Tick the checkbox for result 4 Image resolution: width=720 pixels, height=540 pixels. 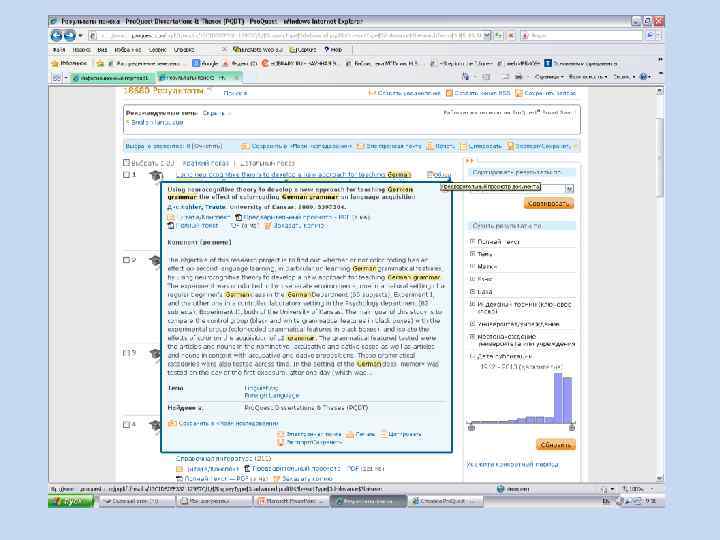pyautogui.click(x=126, y=424)
